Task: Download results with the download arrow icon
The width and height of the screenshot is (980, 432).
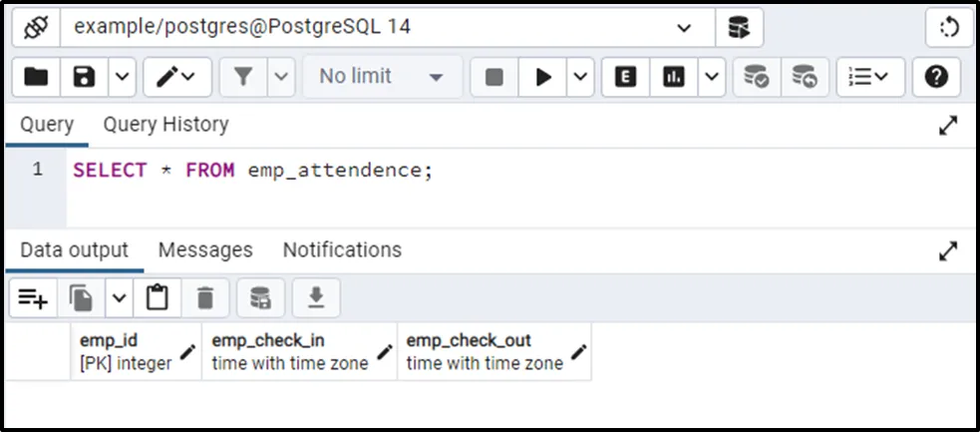Action: (x=315, y=297)
